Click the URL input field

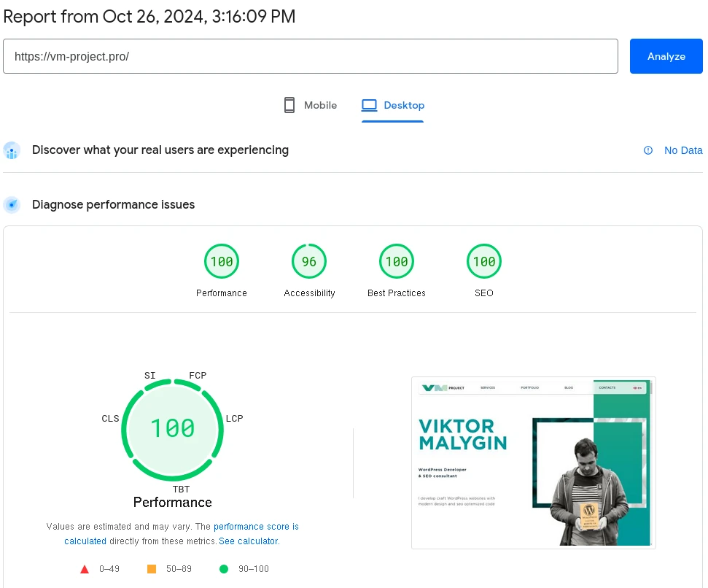(311, 56)
